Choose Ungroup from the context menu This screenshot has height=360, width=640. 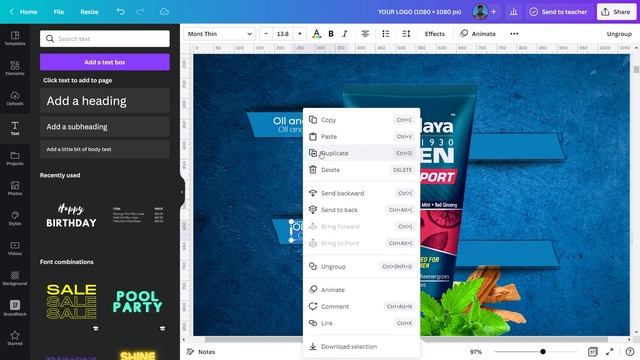pos(362,267)
